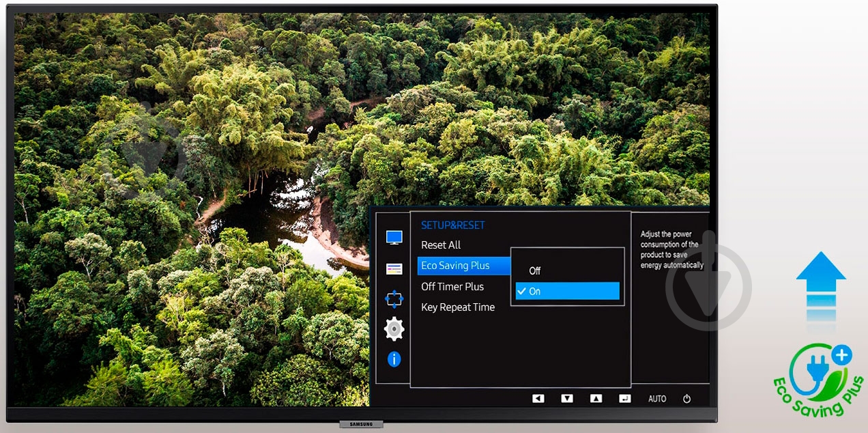Click the power icon on the monitor
The width and height of the screenshot is (868, 433).
[x=686, y=399]
